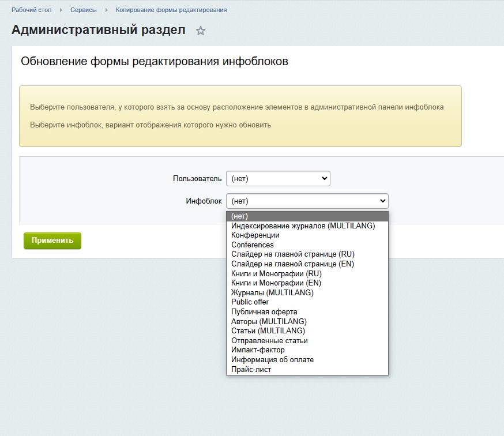Select Публичная оферта option

[x=307, y=311]
